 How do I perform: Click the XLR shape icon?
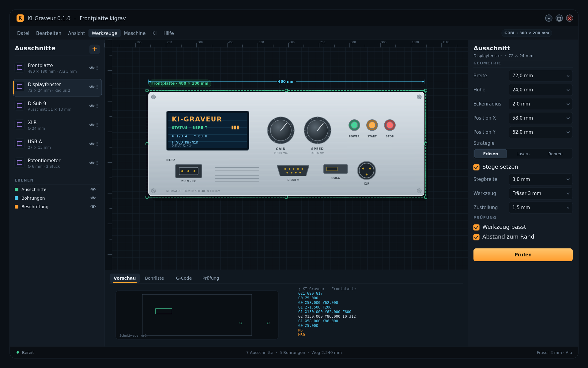point(20,125)
